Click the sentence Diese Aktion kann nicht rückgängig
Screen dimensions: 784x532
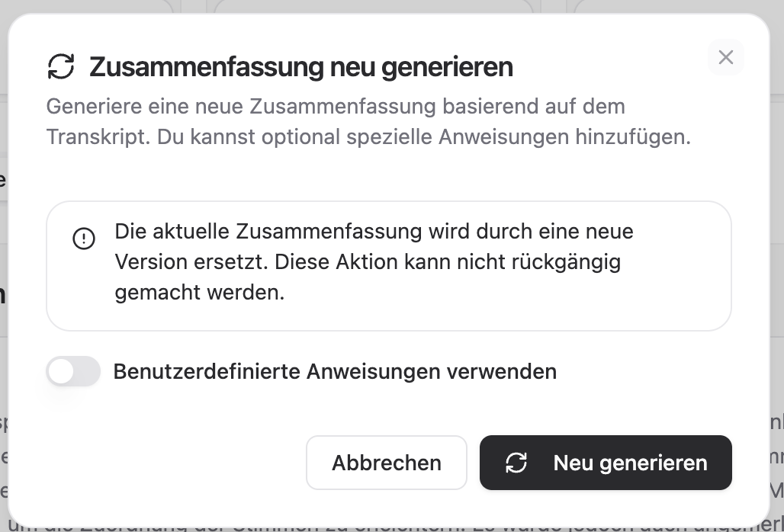[x=448, y=261]
